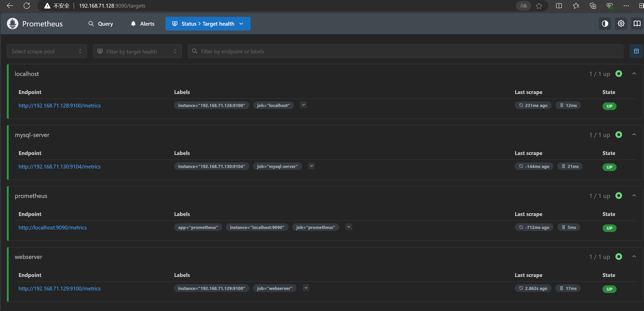The width and height of the screenshot is (644, 311).
Task: Toggle the dark/light theme icon
Action: coord(605,24)
